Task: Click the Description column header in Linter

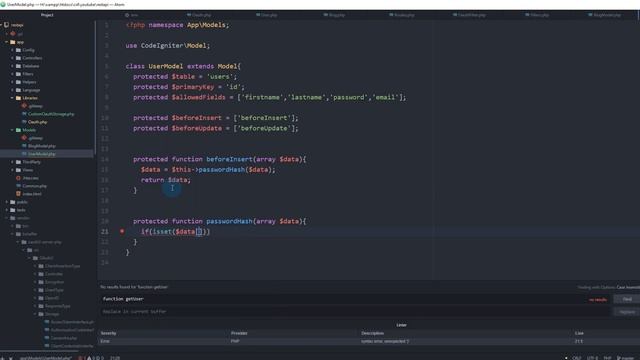Action: click(x=372, y=333)
